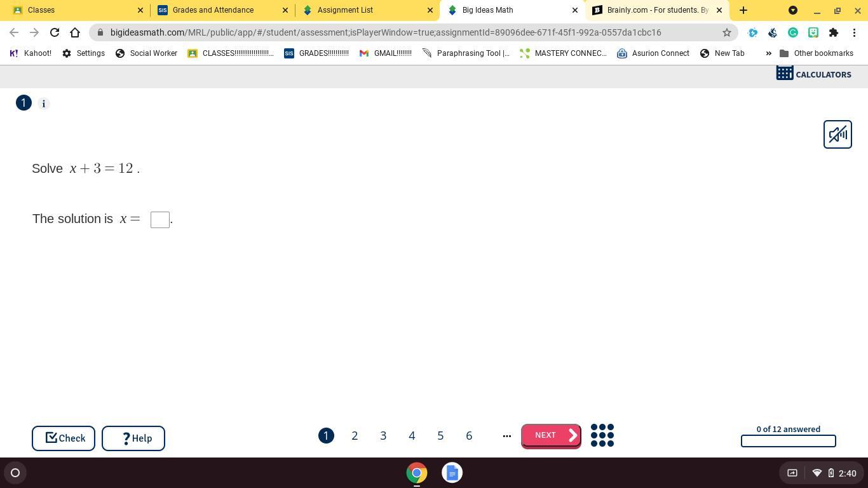Open the question grid overview
Screen dimensions: 868x488
602,435
